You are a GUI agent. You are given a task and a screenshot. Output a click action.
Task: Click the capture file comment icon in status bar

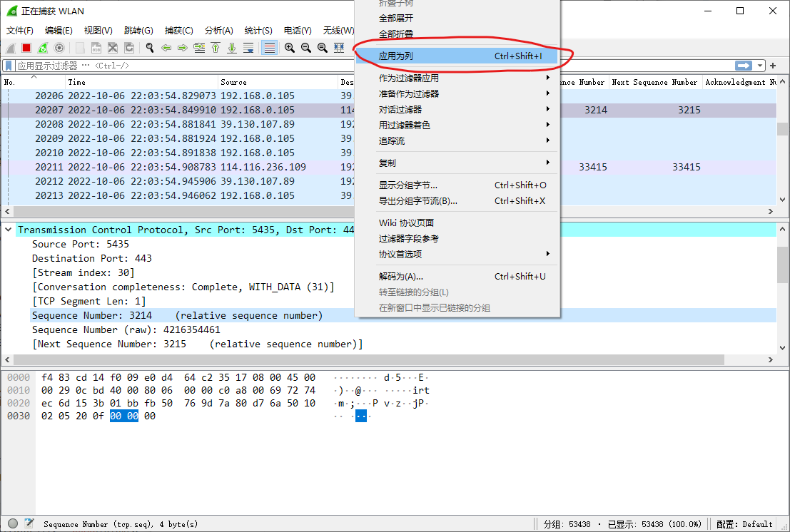point(29,523)
